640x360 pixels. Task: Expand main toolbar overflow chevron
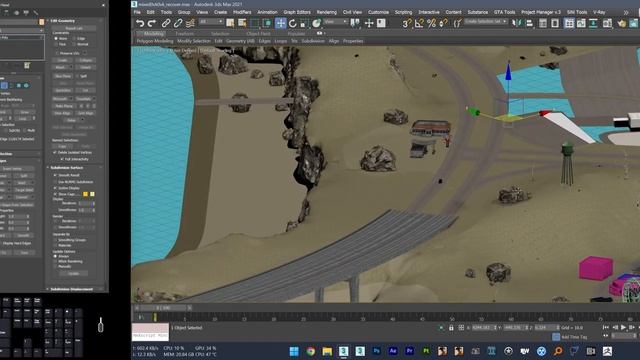pos(626,13)
